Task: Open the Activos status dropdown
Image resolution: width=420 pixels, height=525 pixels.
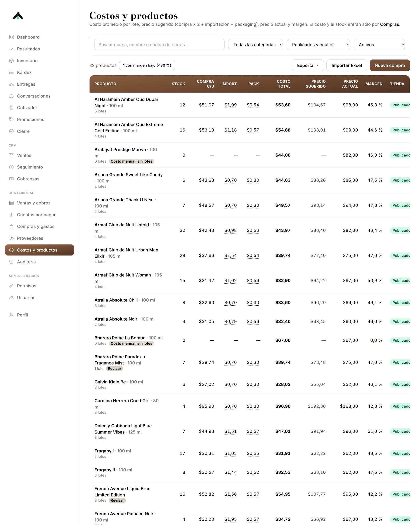Action: 379,45
